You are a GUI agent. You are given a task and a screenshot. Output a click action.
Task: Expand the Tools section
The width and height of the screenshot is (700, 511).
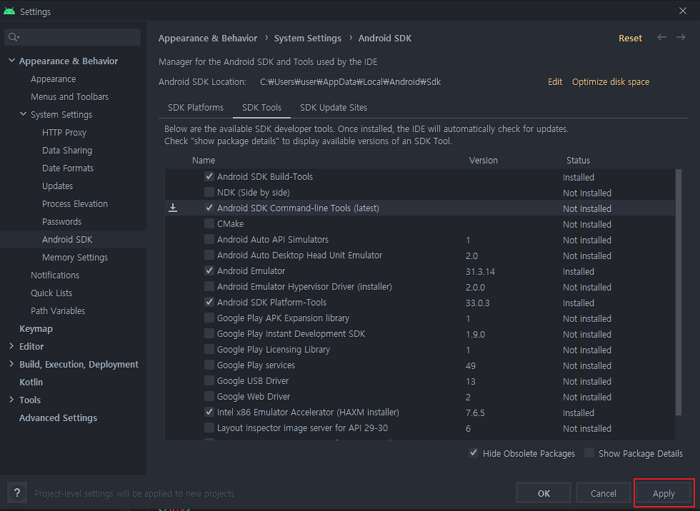click(x=12, y=400)
